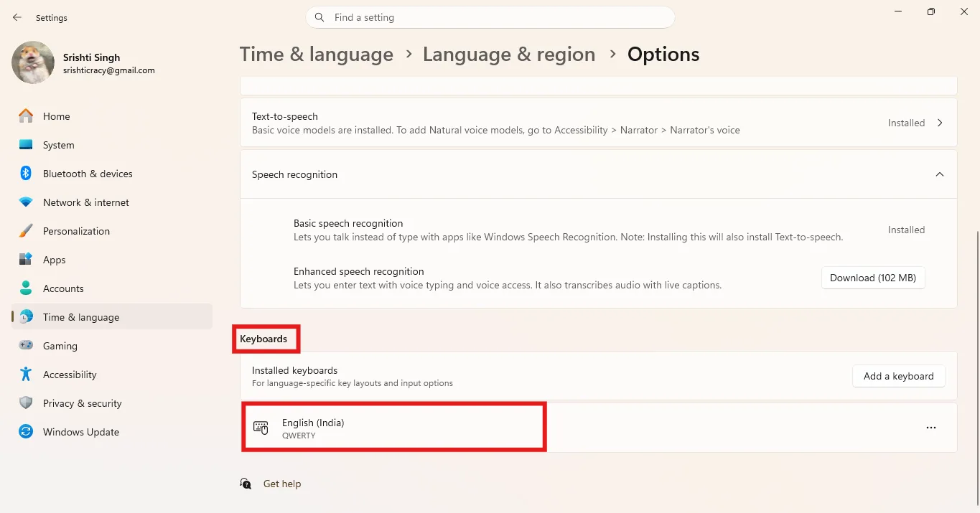Click the Windows Update sync icon
Viewport: 980px width, 513px height.
point(26,432)
